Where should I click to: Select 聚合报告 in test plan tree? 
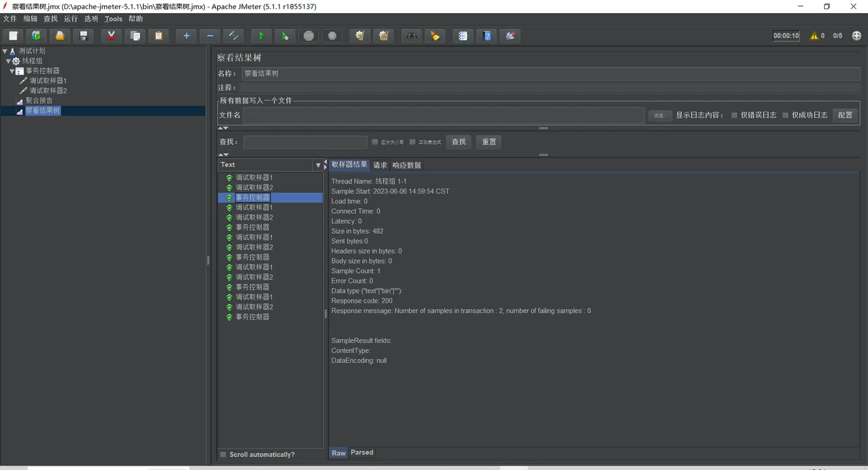(39, 100)
